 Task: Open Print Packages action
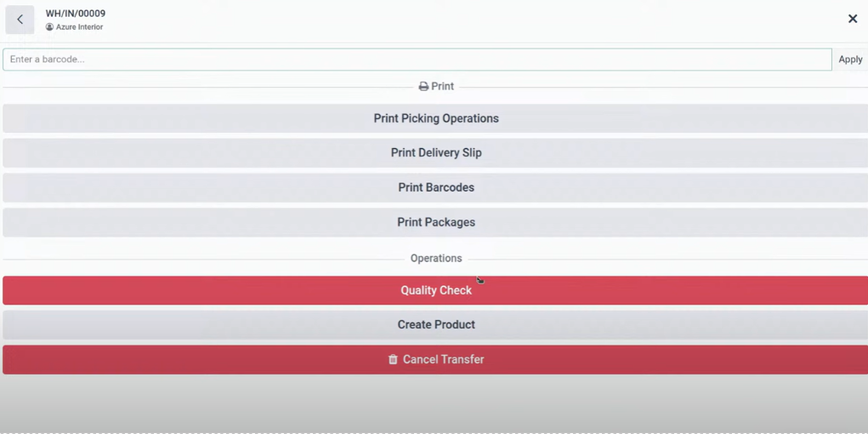pyautogui.click(x=435, y=222)
